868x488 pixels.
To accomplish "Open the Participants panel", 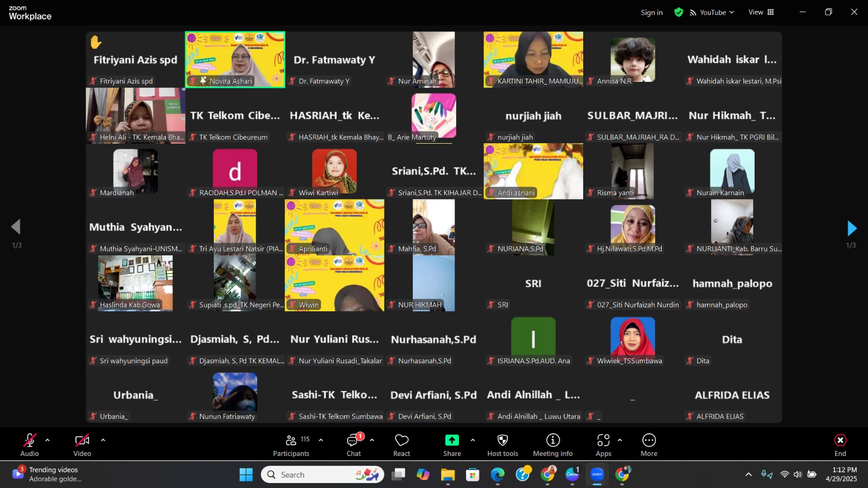I will point(291,445).
